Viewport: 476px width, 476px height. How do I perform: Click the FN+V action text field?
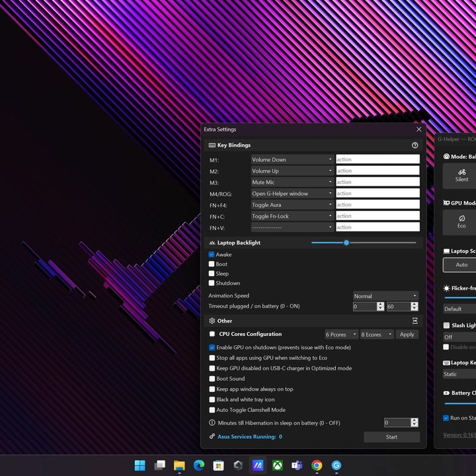[377, 227]
